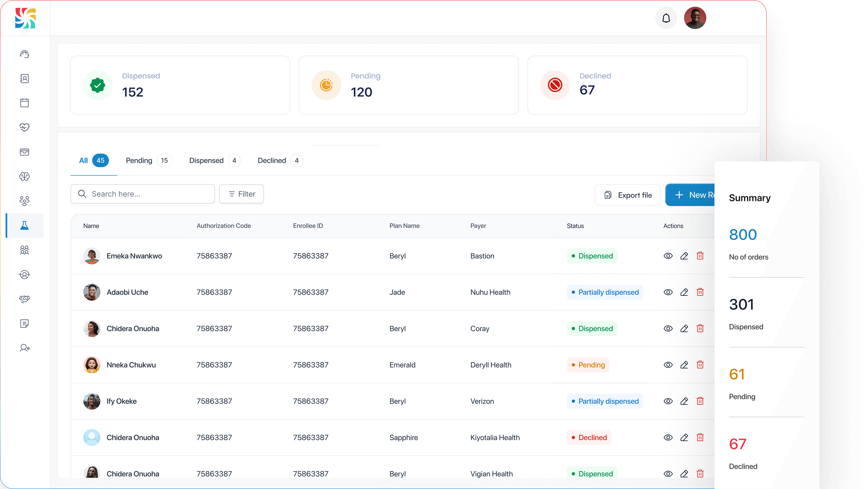Viewport: 868px width, 489px height.
Task: View Ify Okeke's record via eye icon
Action: click(x=668, y=401)
